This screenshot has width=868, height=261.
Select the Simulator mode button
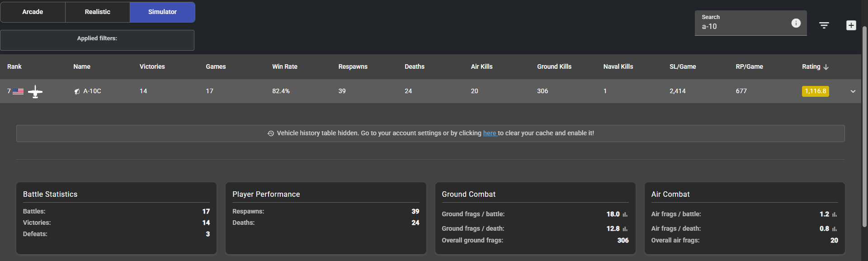[x=162, y=12]
